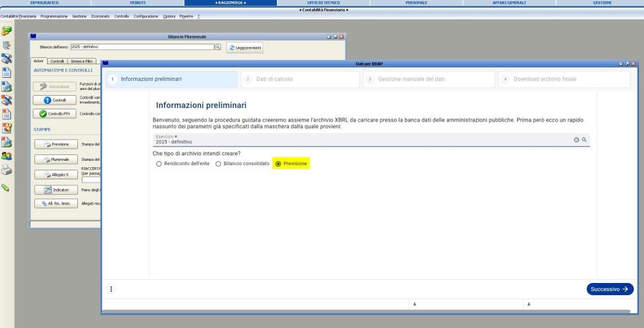Switch to the DEMOGRAFICO module tab

[x=45, y=3]
